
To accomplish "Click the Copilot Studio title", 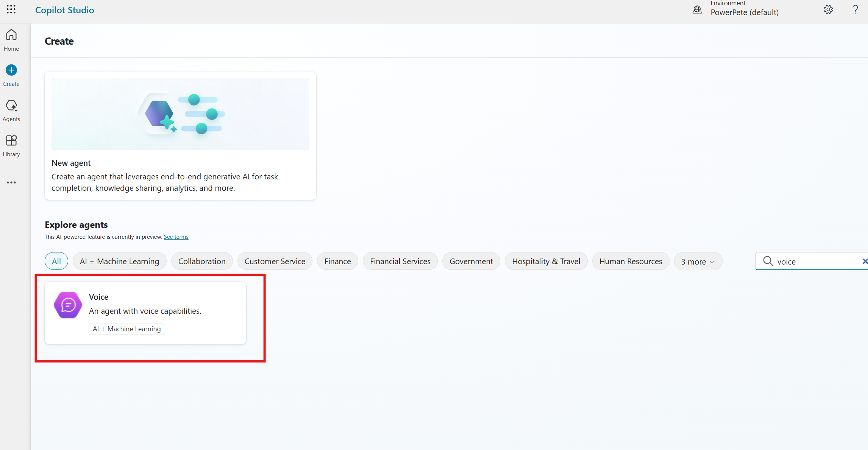I will (x=65, y=10).
